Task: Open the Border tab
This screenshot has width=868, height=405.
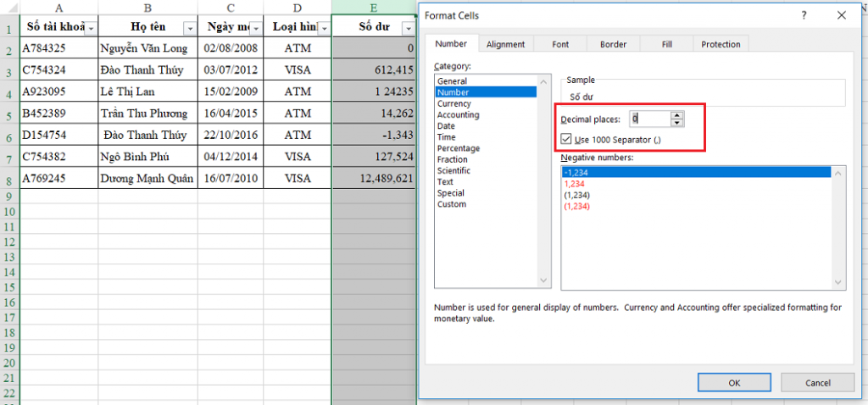Action: 613,44
